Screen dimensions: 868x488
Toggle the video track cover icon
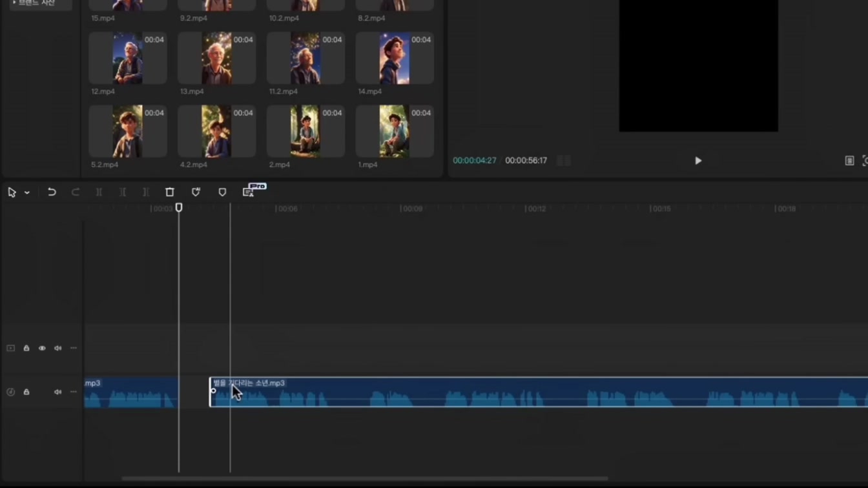coord(11,348)
